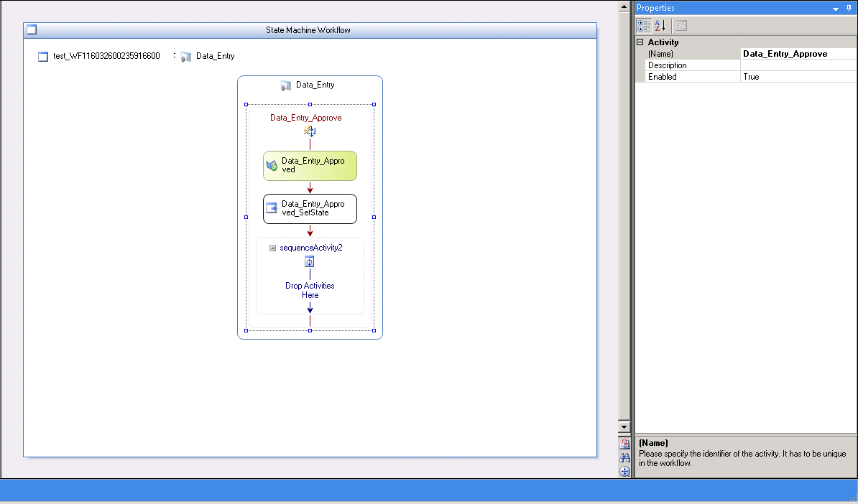Click the shield icon in Data_Entry_Approved activity
Viewport: 858px width, 504px height.
click(x=272, y=166)
